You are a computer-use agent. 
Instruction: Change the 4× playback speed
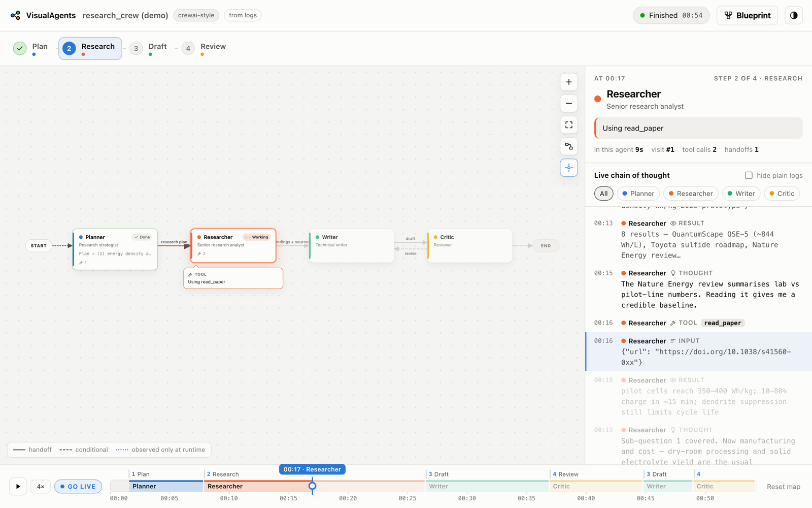pos(41,486)
